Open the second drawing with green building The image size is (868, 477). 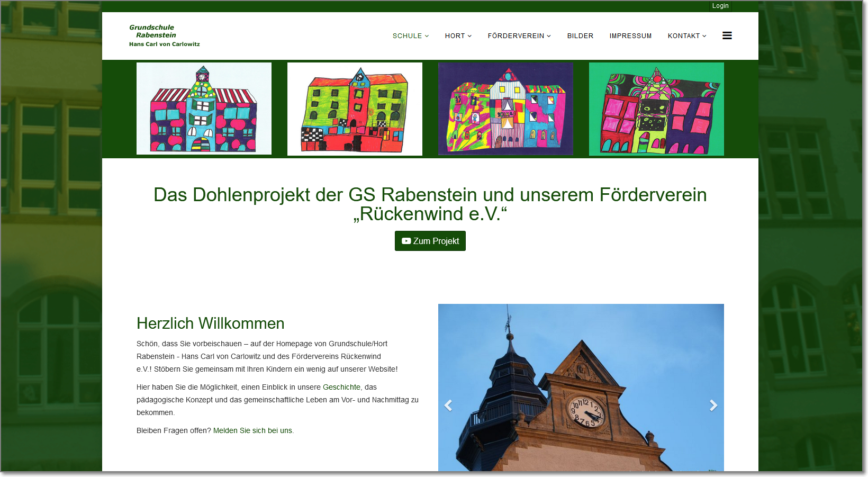pyautogui.click(x=355, y=109)
